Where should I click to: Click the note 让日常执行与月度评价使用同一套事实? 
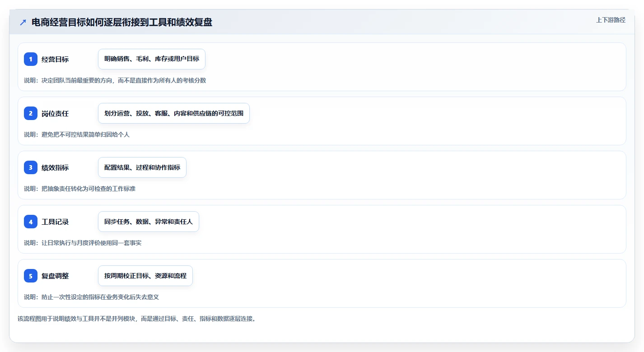[83, 243]
